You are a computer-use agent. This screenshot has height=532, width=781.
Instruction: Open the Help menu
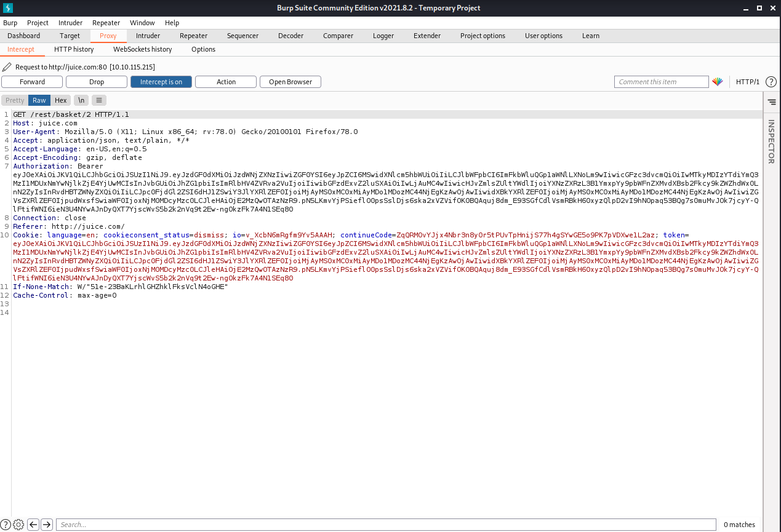[x=172, y=23]
